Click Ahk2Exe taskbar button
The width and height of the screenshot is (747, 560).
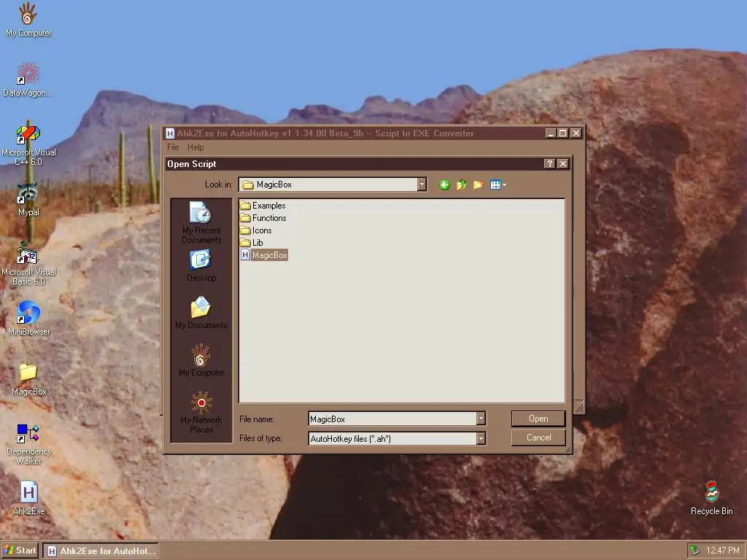(x=101, y=551)
